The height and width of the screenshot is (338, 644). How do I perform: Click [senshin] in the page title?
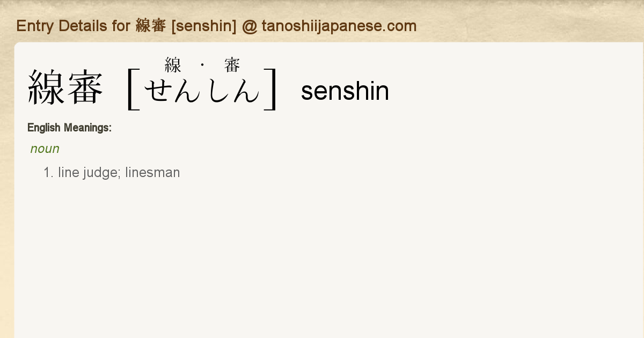204,26
